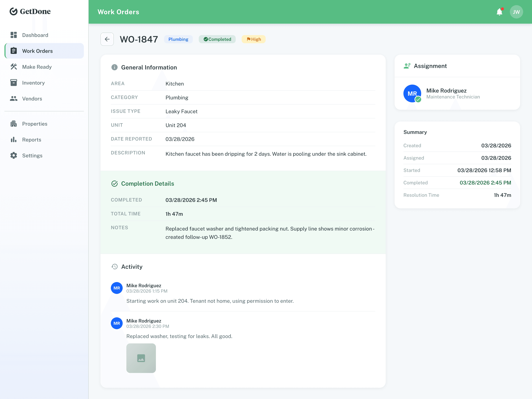This screenshot has height=399, width=532.
Task: Open the photo attachment in the activity feed
Action: pos(141,358)
